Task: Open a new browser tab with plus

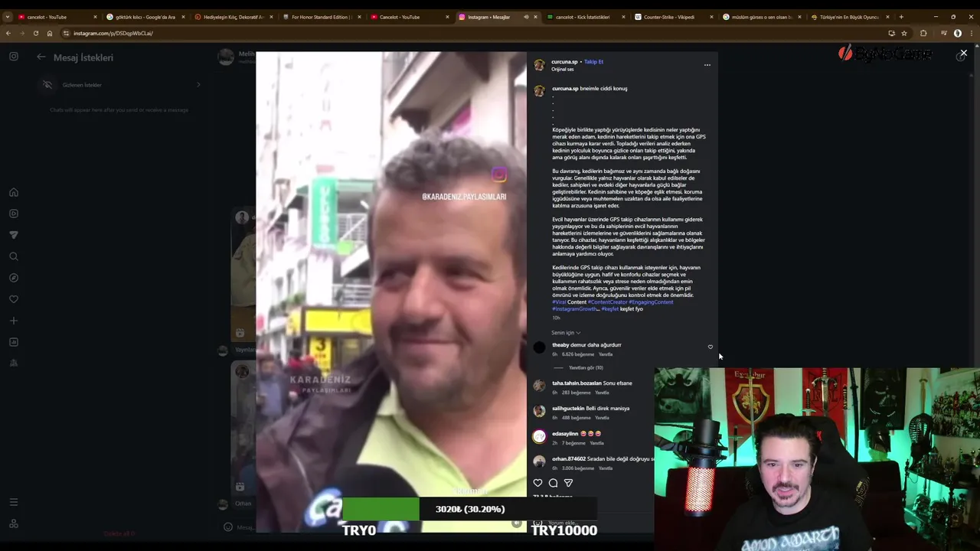Action: 901,17
